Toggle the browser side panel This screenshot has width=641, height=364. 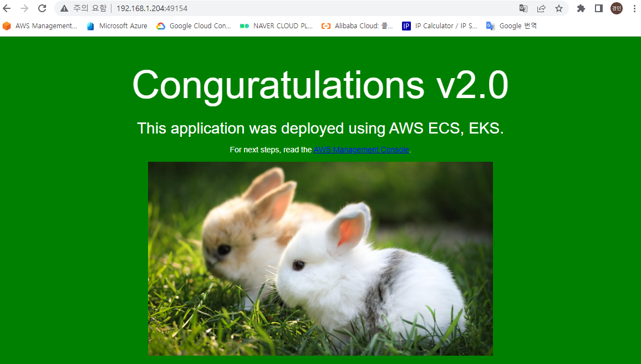click(x=598, y=8)
